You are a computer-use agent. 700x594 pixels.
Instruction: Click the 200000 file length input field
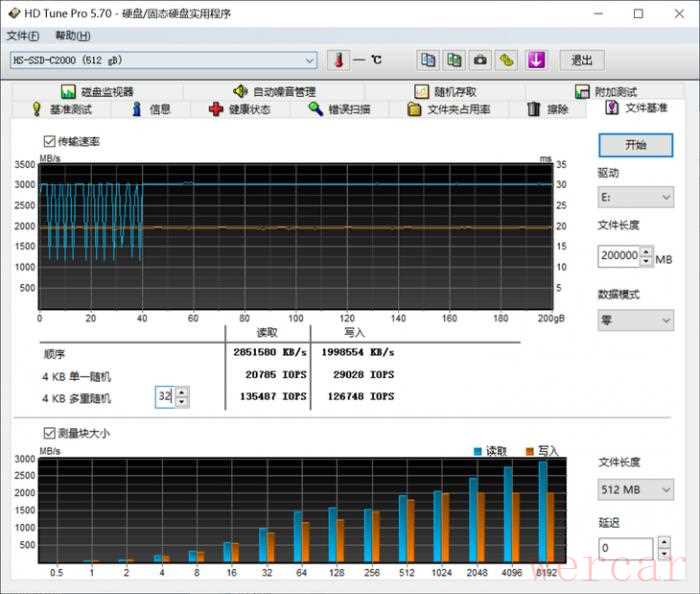coord(618,255)
